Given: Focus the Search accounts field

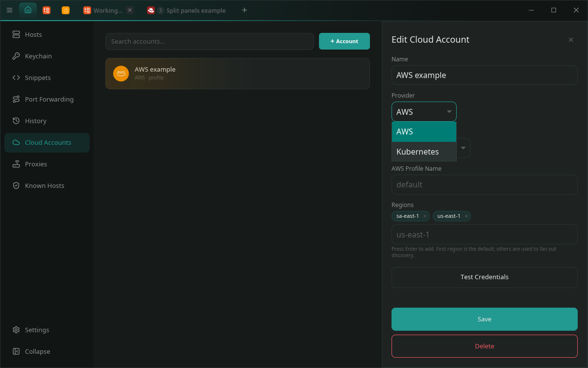Looking at the screenshot, I should pos(210,41).
